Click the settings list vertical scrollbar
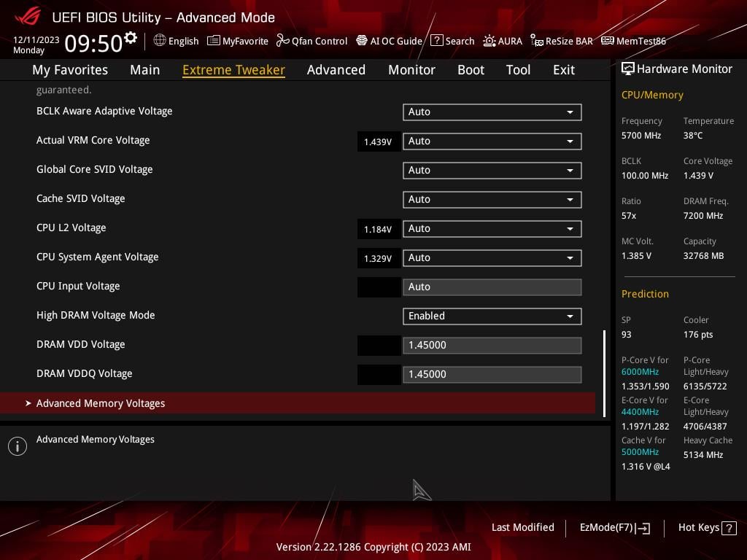 (x=604, y=372)
